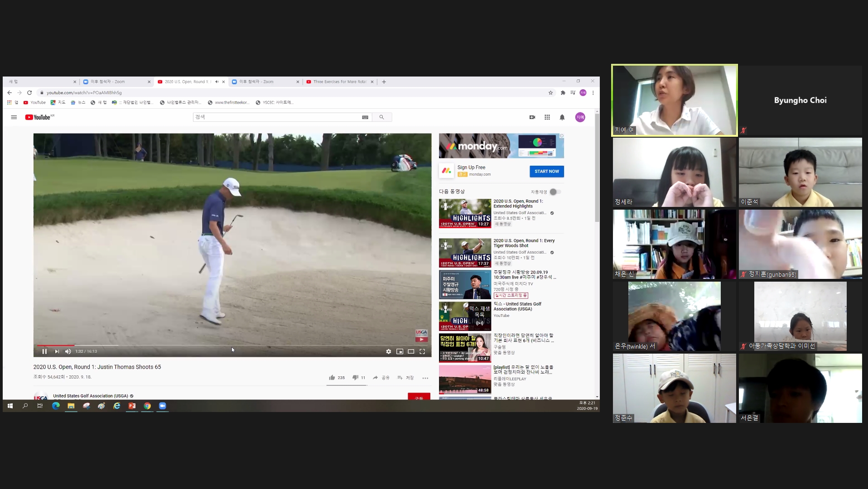This screenshot has height=489, width=868.
Task: Open Chrome three-dot menu
Action: tap(593, 93)
